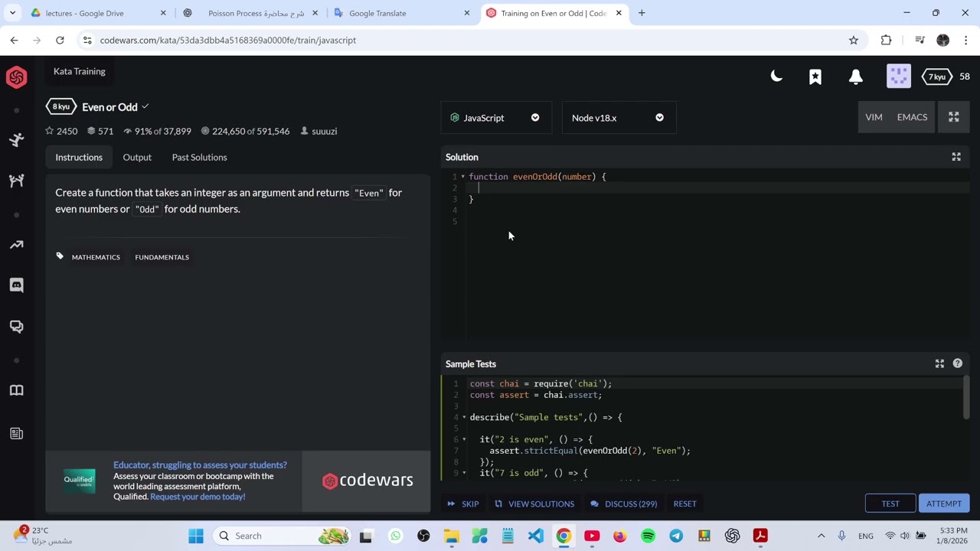Bookmark this page star icon
980x551 pixels.
[854, 40]
